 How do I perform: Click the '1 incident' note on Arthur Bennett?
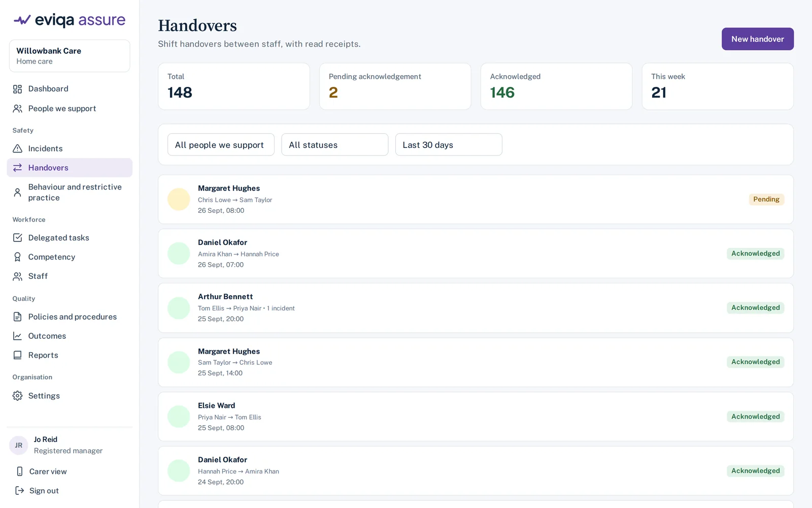pos(281,308)
